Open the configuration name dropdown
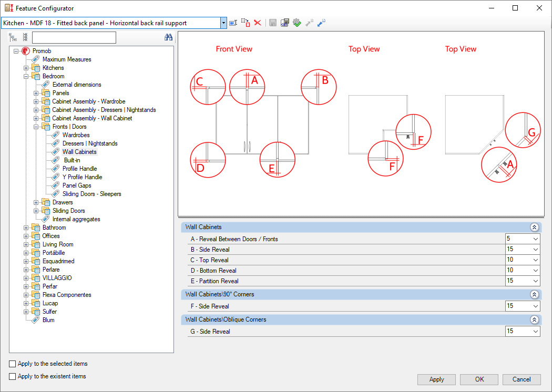This screenshot has height=392, width=552. [223, 23]
